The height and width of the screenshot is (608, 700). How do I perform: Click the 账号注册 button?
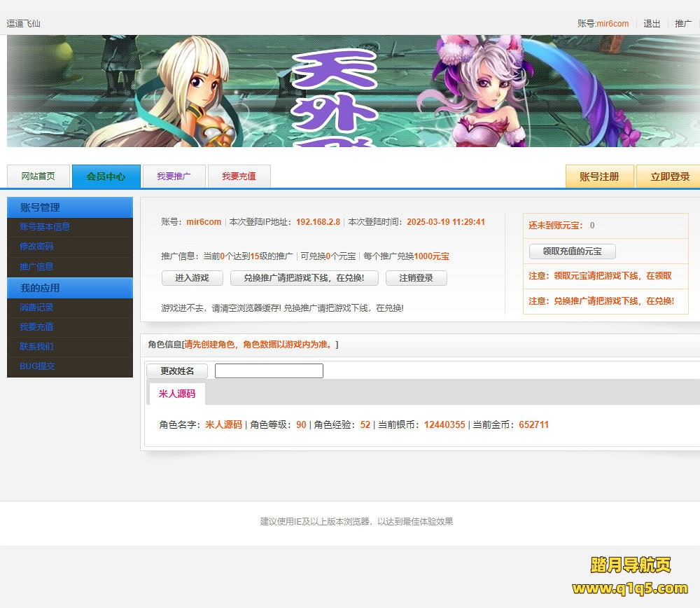(599, 177)
